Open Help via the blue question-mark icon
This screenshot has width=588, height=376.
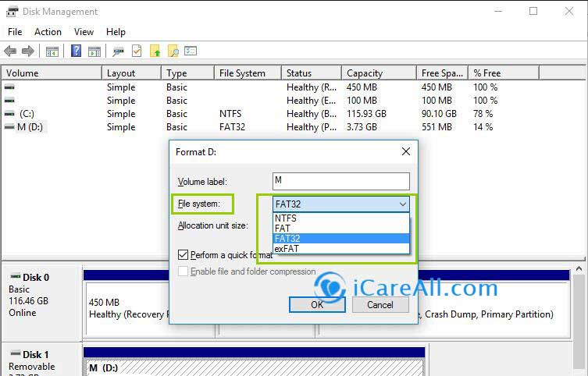76,51
